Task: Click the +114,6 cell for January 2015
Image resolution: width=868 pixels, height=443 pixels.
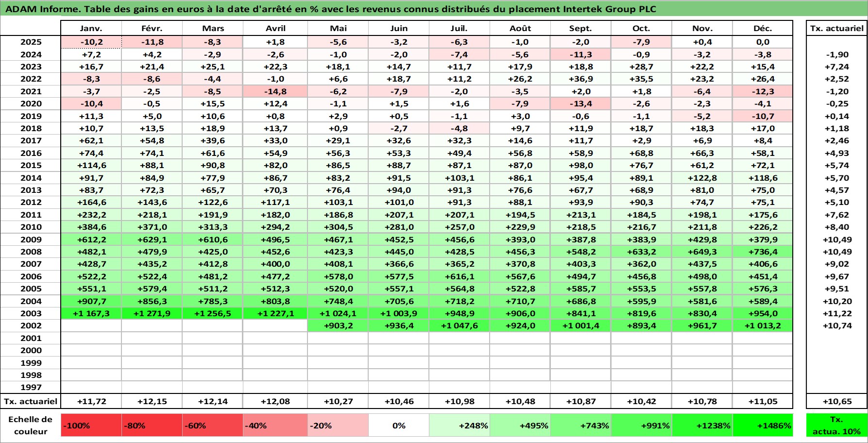Action: (91, 165)
